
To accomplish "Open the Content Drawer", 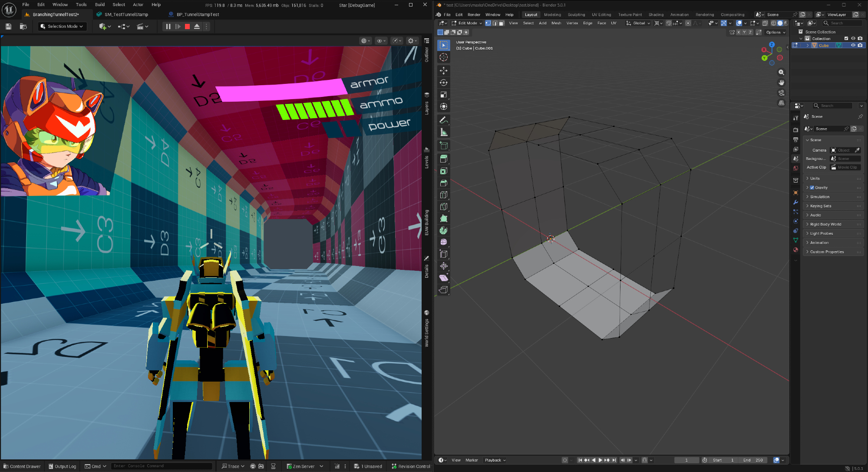I will click(22, 466).
